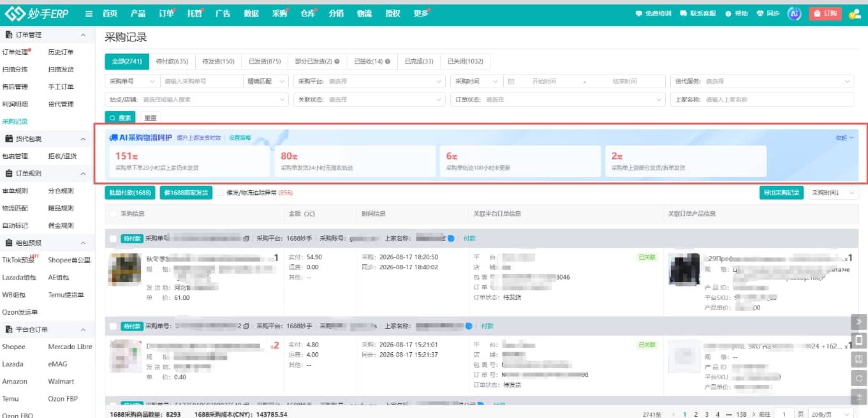
Task: Open the AI assistant round icon
Action: [x=794, y=13]
